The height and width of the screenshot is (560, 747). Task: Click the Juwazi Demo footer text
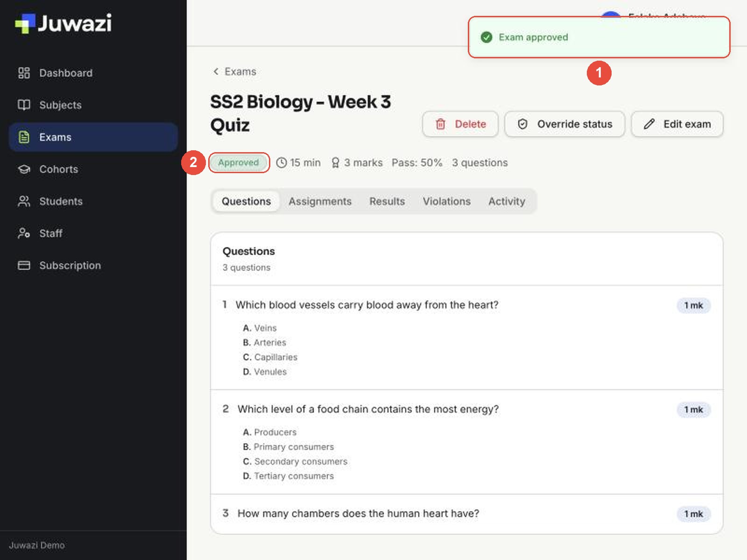[37, 545]
